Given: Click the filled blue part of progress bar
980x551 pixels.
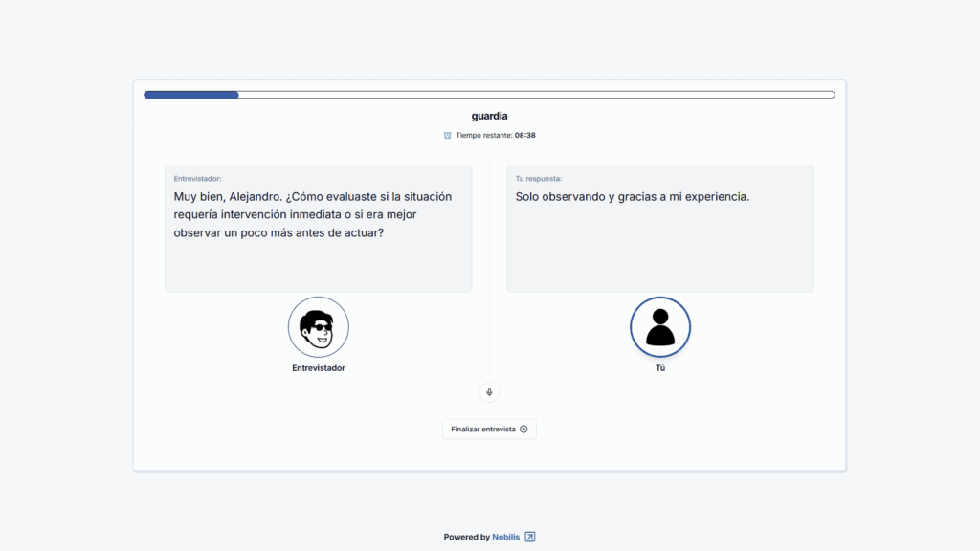Looking at the screenshot, I should pyautogui.click(x=191, y=95).
